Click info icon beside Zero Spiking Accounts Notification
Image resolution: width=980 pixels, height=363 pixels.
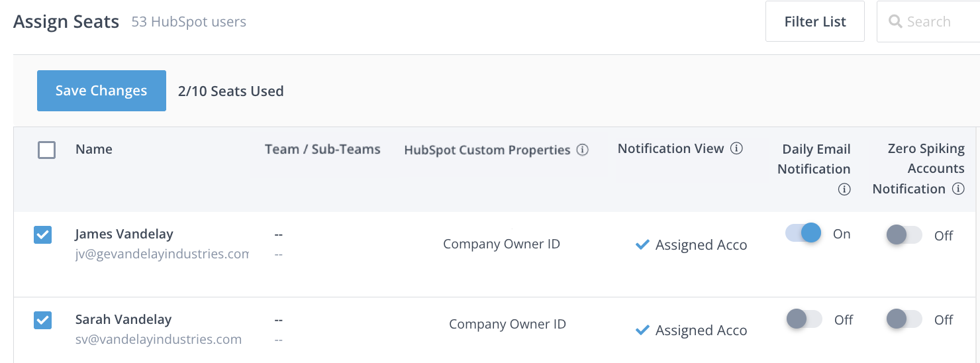(958, 189)
